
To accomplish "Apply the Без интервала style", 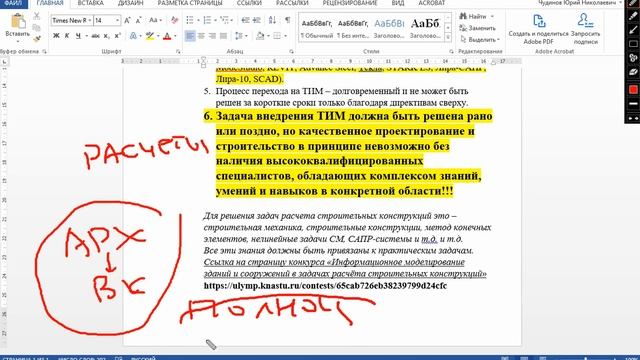I will click(x=353, y=28).
